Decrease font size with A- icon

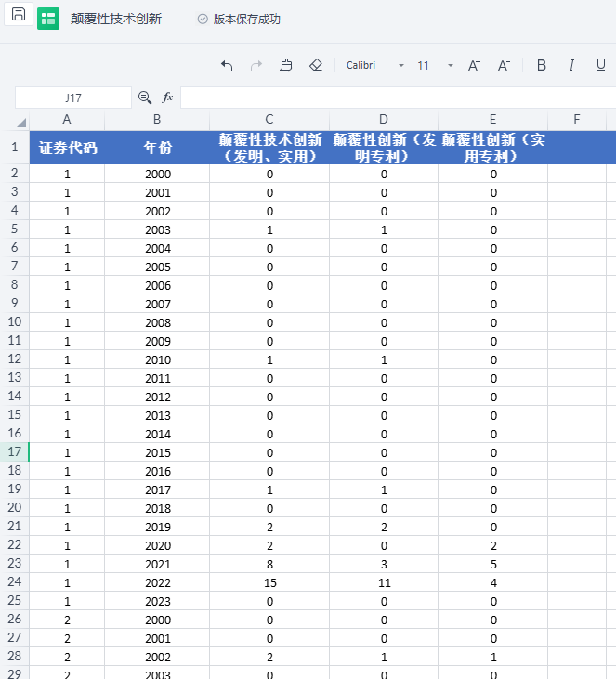[x=504, y=65]
